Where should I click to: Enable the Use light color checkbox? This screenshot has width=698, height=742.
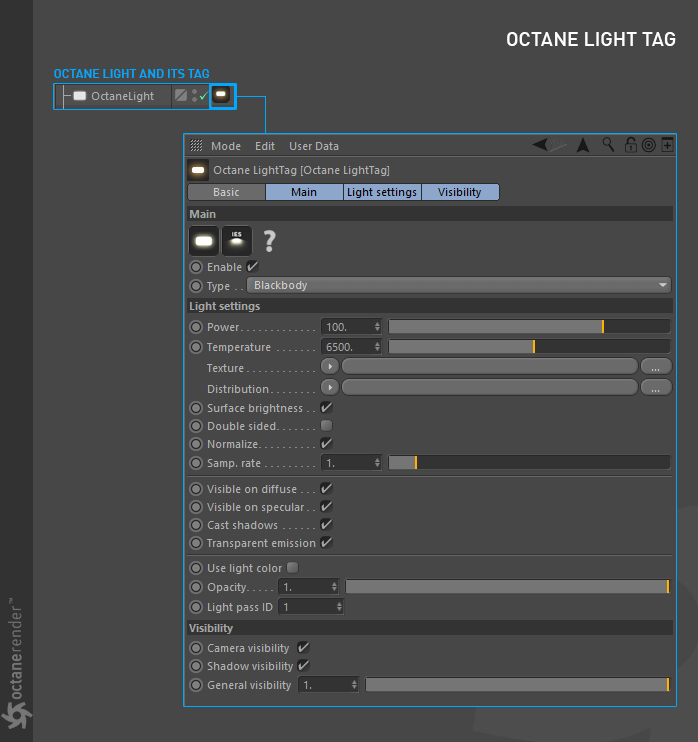tap(293, 567)
